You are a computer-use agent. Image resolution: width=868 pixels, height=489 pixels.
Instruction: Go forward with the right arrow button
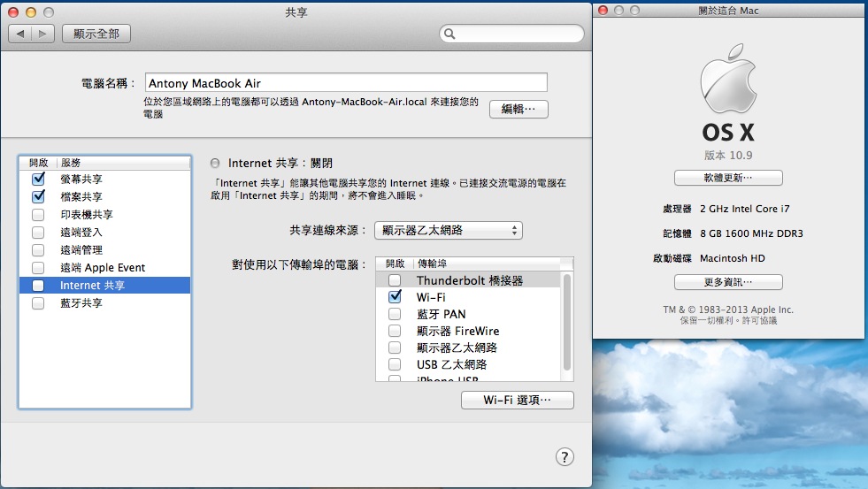pos(42,34)
